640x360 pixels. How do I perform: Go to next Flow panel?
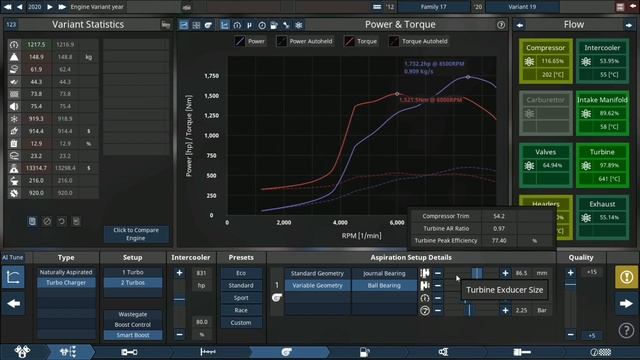click(x=629, y=25)
